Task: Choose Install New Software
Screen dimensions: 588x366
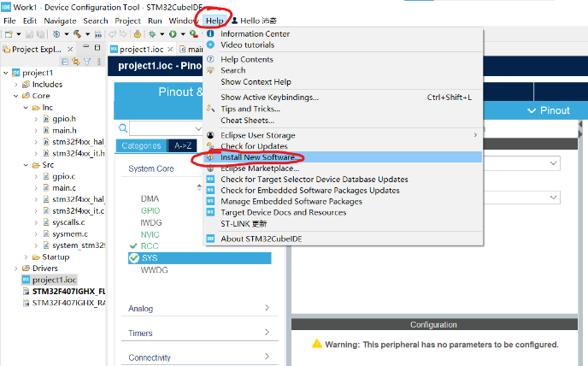Action: (343, 157)
